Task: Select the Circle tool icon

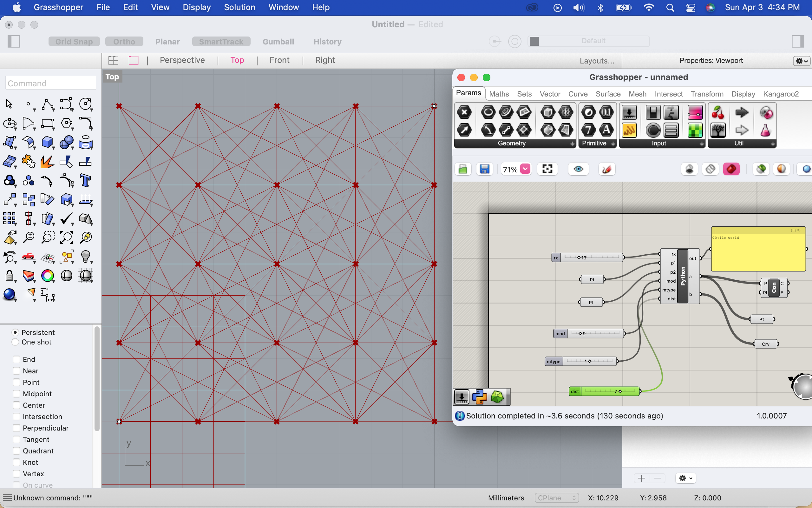Action: [x=86, y=104]
